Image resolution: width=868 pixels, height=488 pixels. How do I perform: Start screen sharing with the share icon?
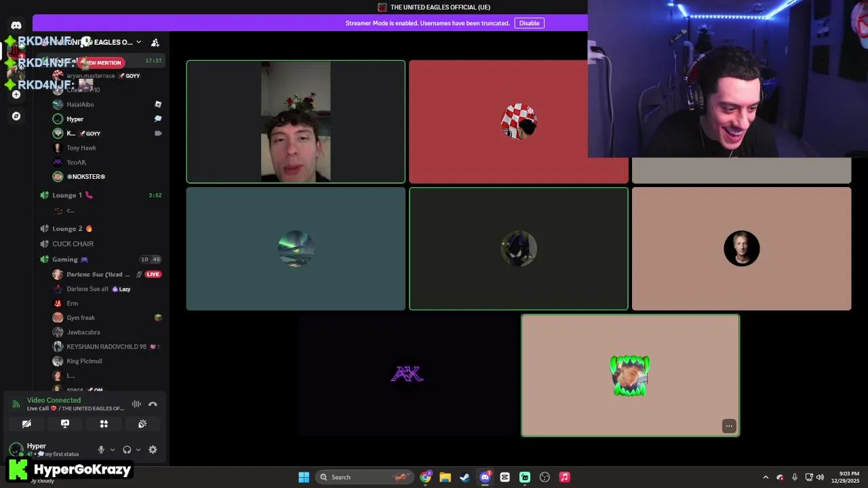pos(65,424)
